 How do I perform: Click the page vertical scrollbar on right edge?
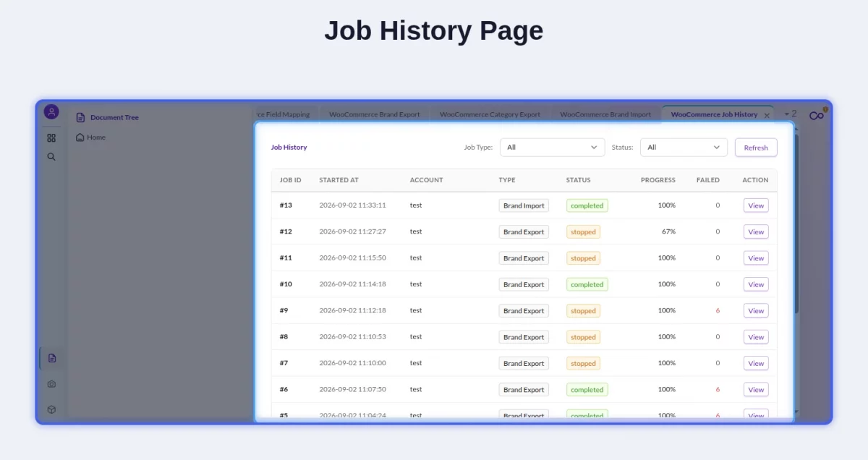click(x=797, y=224)
